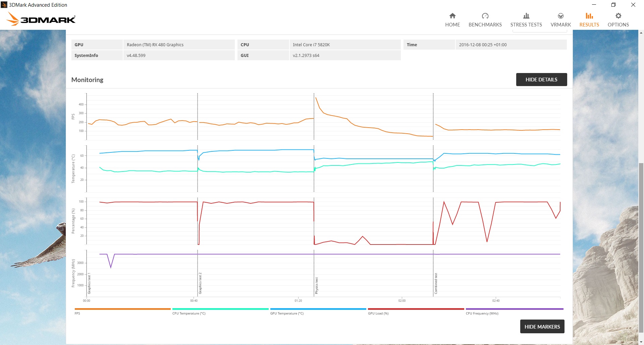The width and height of the screenshot is (644, 345).
Task: Open Benchmarks gauge icon
Action: pyautogui.click(x=485, y=16)
